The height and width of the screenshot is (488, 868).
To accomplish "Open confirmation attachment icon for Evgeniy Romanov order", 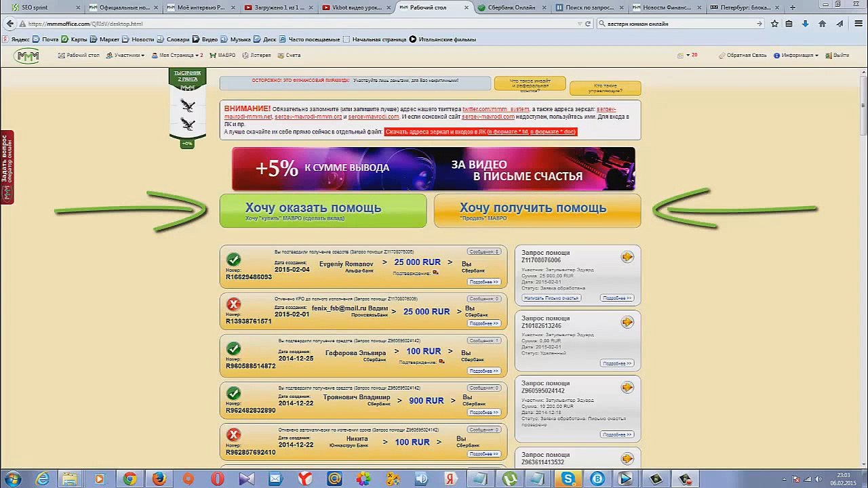I will click(x=435, y=273).
